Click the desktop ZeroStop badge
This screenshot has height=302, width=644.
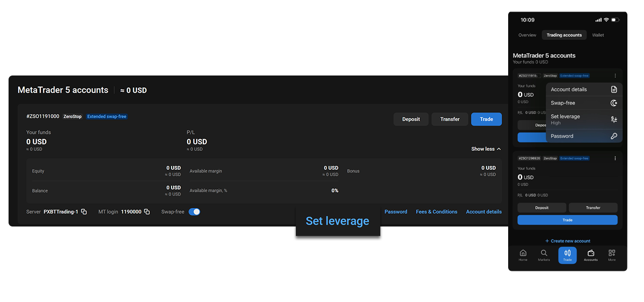point(72,116)
